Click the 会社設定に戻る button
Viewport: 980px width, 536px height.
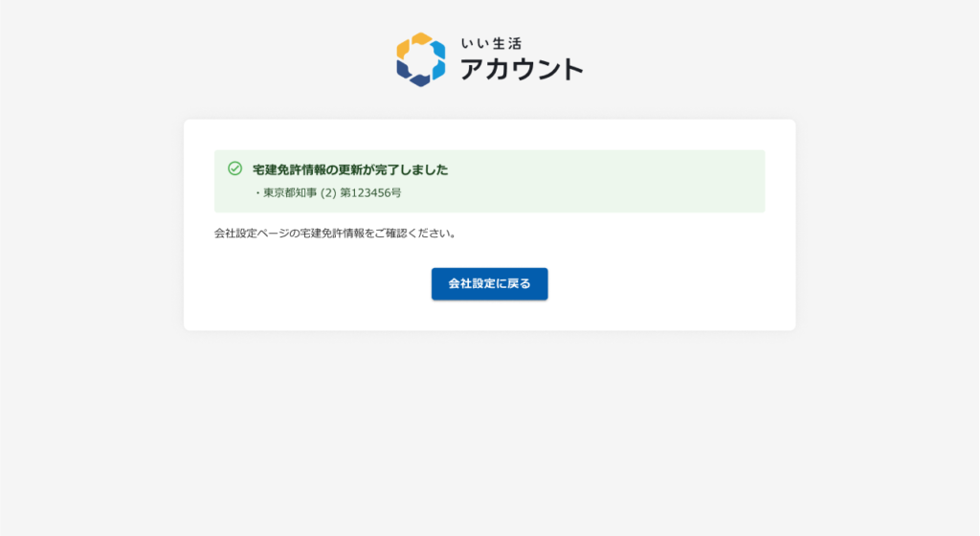pyautogui.click(x=489, y=283)
